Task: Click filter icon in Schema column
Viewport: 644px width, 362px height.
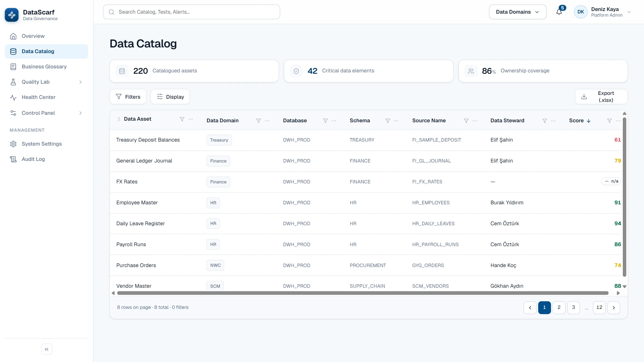Action: (x=388, y=121)
